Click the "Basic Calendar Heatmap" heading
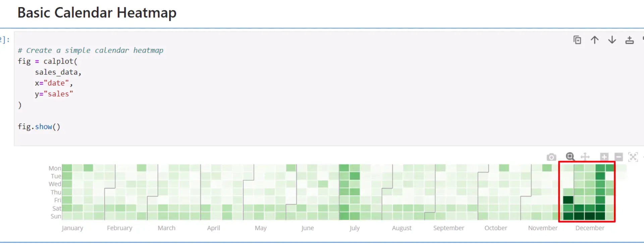The width and height of the screenshot is (644, 245). (97, 13)
